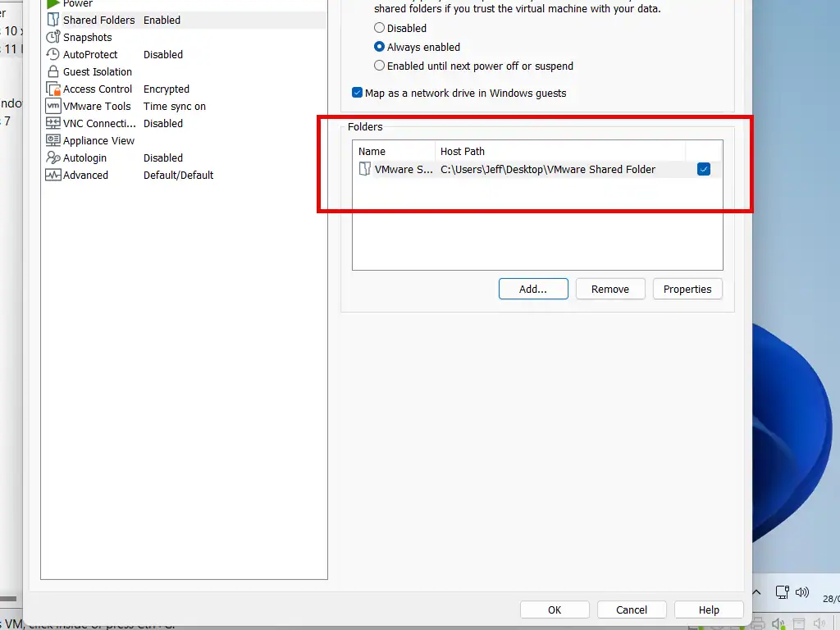Uncheck the VMware Shared Folder enable checkbox
This screenshot has height=630, width=840.
[x=703, y=169]
